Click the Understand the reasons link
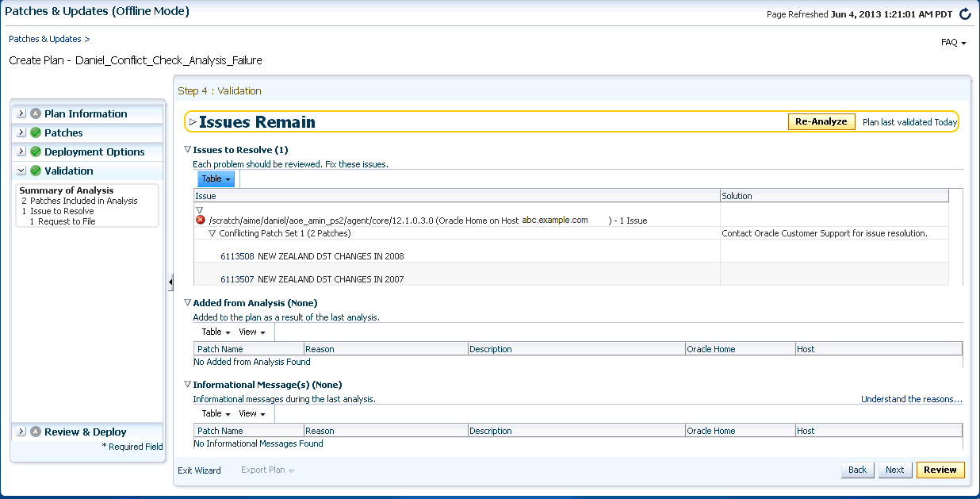 coord(912,399)
